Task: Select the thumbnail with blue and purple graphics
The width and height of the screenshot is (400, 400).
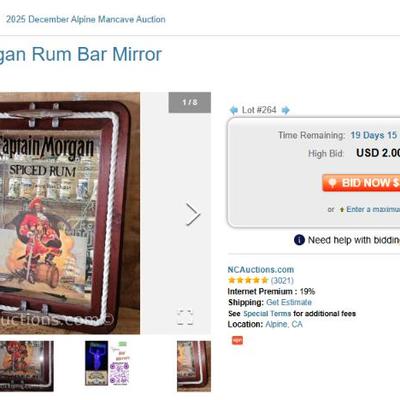Action: click(107, 363)
